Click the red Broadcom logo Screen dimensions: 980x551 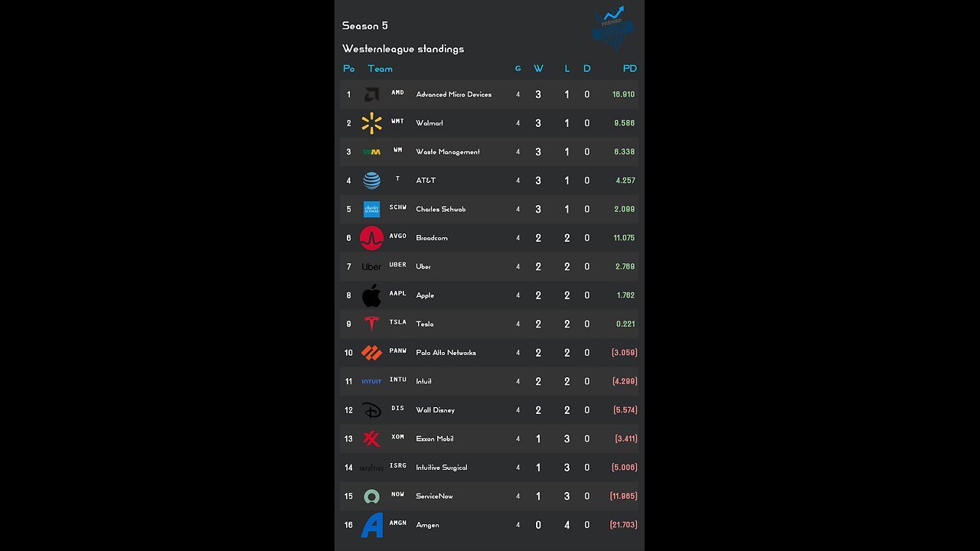click(371, 238)
